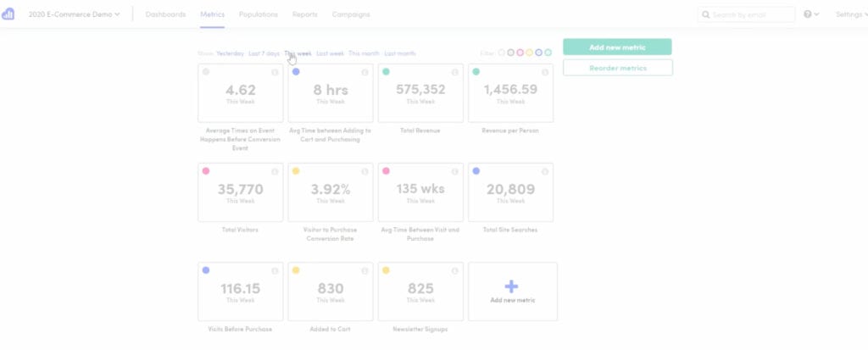Screen dimensions: 868x350
Task: Toggle the yellow filter circle
Action: pyautogui.click(x=529, y=53)
